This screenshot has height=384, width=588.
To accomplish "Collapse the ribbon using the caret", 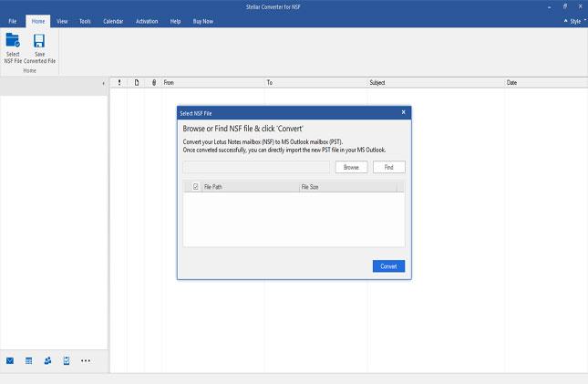I will tap(562, 20).
